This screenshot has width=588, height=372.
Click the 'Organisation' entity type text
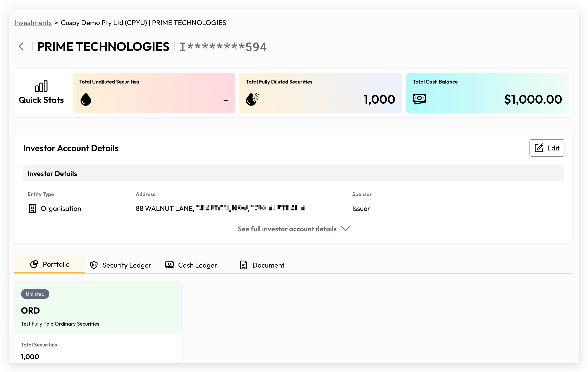(61, 208)
